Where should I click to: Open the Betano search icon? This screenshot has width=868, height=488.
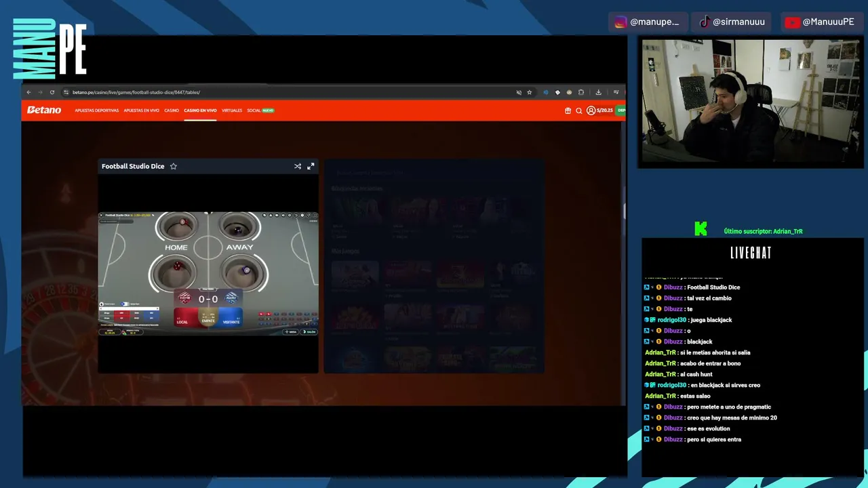(579, 110)
